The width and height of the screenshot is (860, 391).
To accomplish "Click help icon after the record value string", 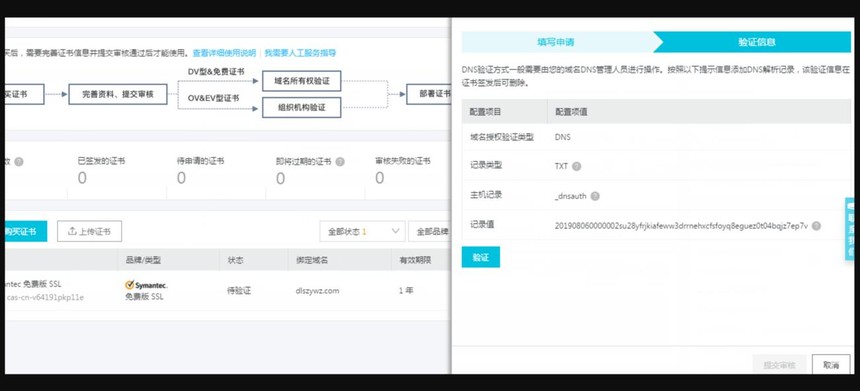I will click(x=816, y=226).
